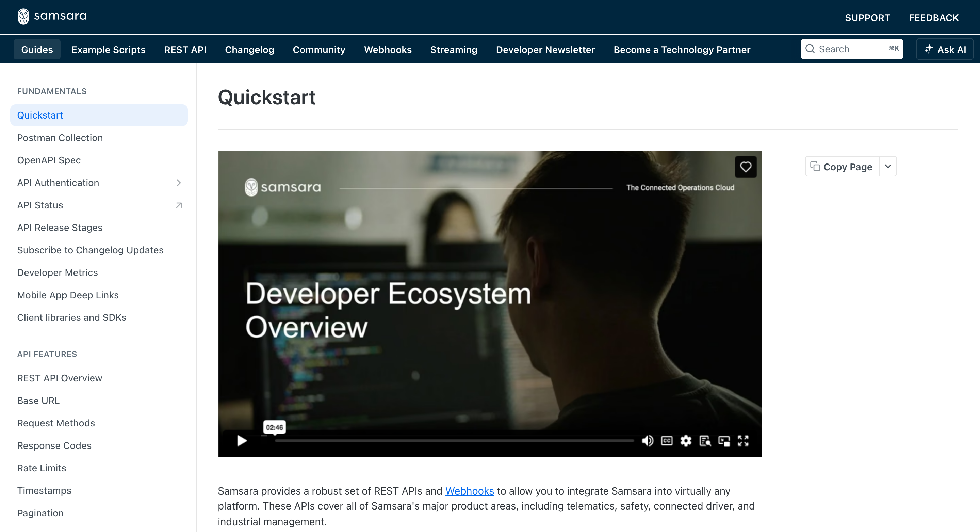Go to the Rate Limits page
The height and width of the screenshot is (532, 980).
[x=99, y=468]
